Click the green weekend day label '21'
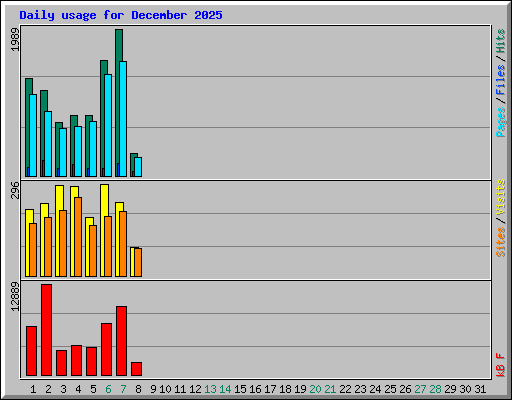The width and height of the screenshot is (512, 400). (x=330, y=389)
